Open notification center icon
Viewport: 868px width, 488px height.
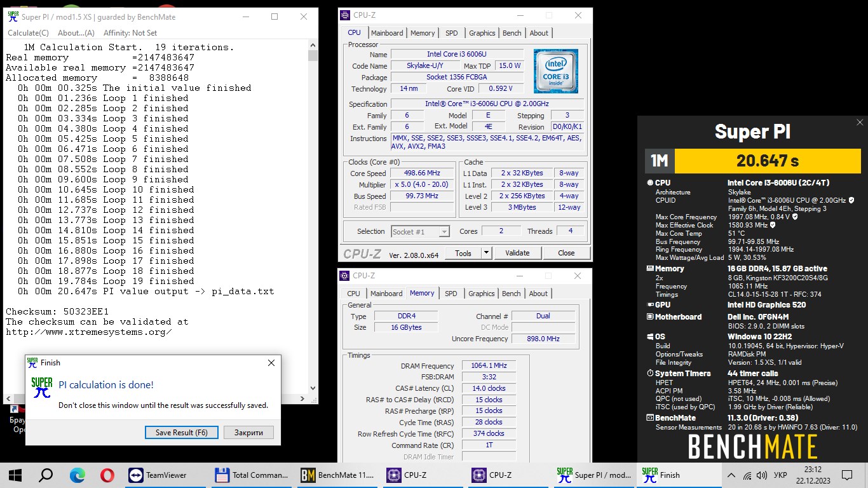pos(846,475)
